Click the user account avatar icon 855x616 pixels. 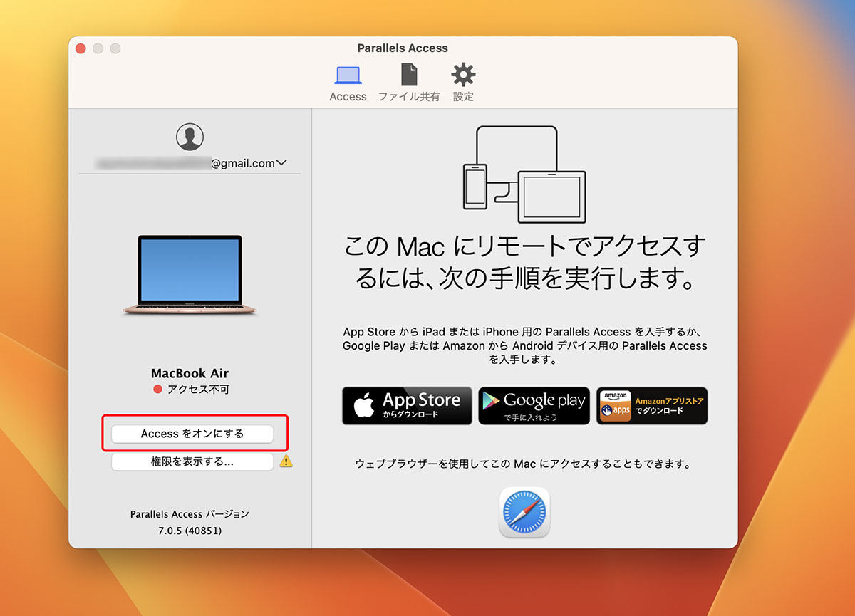190,137
